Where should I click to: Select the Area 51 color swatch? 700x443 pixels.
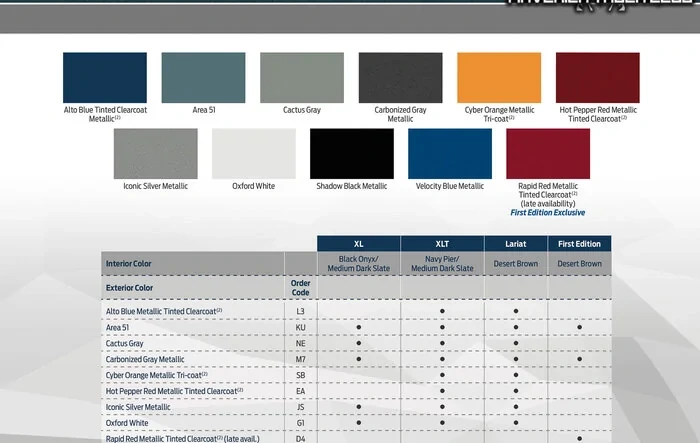click(x=204, y=78)
